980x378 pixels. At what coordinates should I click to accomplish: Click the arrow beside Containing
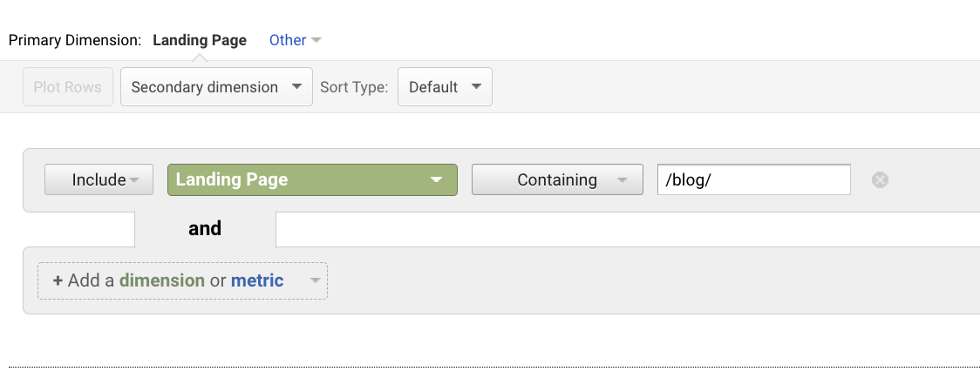(x=623, y=180)
